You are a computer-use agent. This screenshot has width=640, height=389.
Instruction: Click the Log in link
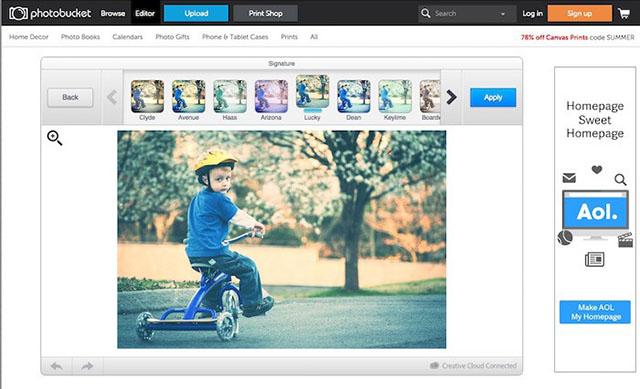click(x=533, y=13)
